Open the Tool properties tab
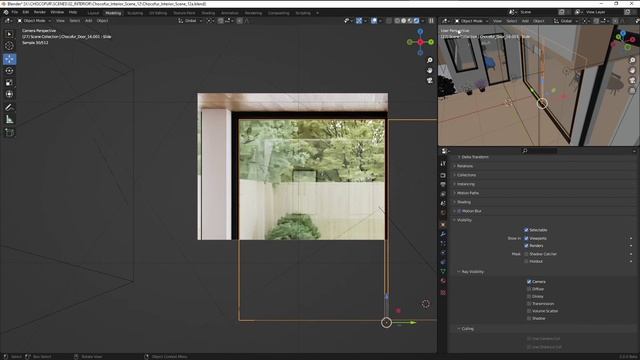640x360 pixels. click(x=443, y=163)
